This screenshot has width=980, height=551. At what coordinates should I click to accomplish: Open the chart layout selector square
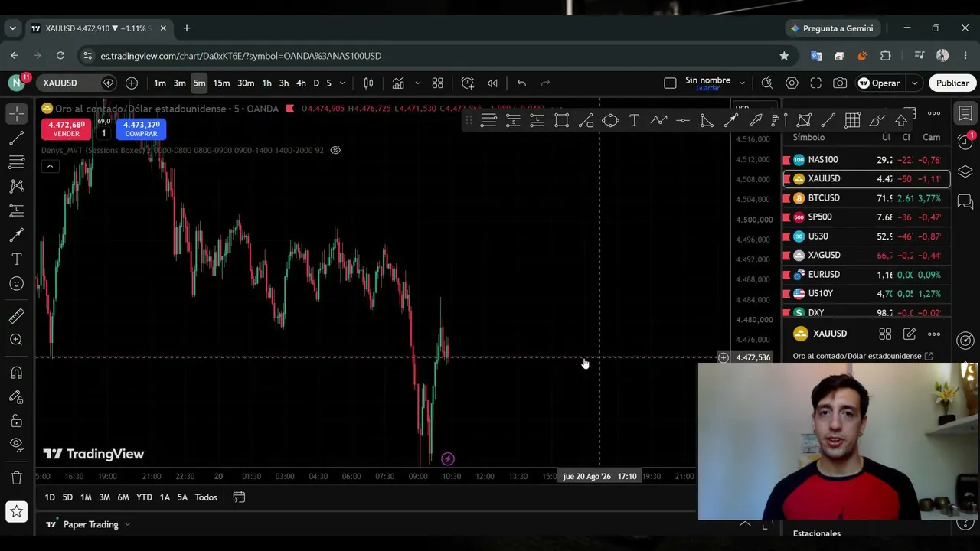click(x=670, y=83)
